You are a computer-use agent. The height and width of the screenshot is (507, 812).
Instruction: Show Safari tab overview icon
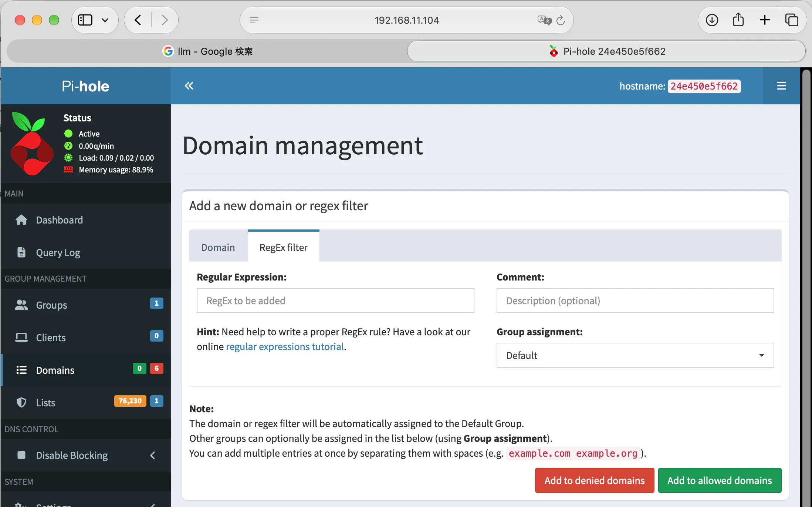coord(791,20)
